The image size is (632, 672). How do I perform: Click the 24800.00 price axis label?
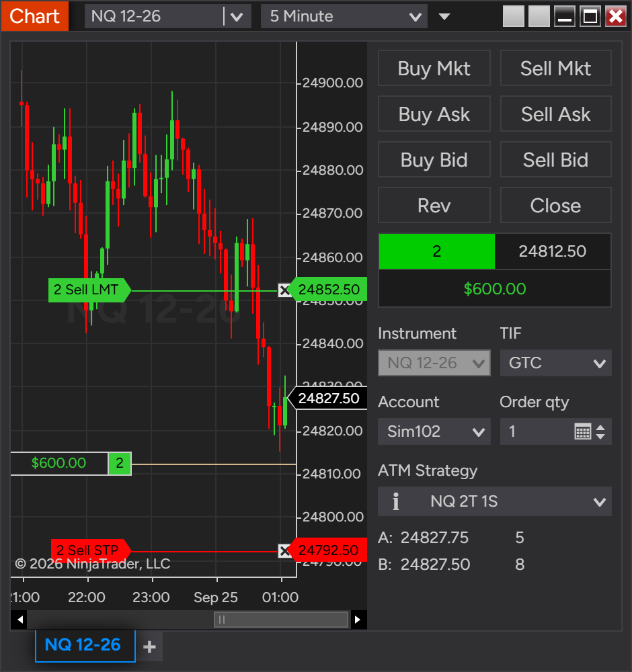[x=333, y=517]
